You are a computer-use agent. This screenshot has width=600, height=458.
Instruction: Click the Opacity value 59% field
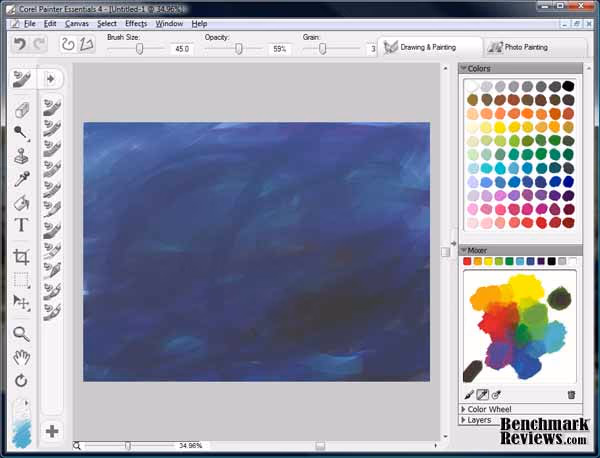click(279, 49)
